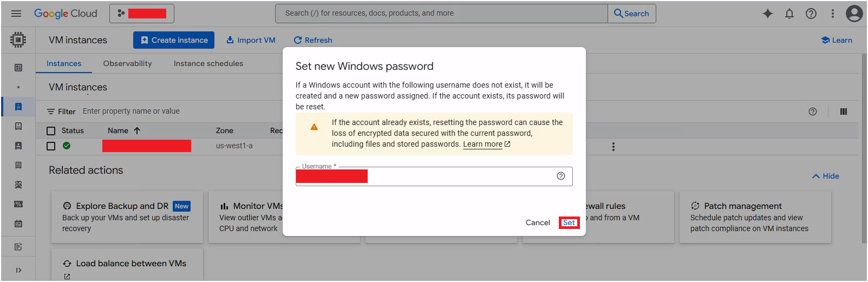
Task: Cancel the Windows password dialog
Action: point(538,222)
